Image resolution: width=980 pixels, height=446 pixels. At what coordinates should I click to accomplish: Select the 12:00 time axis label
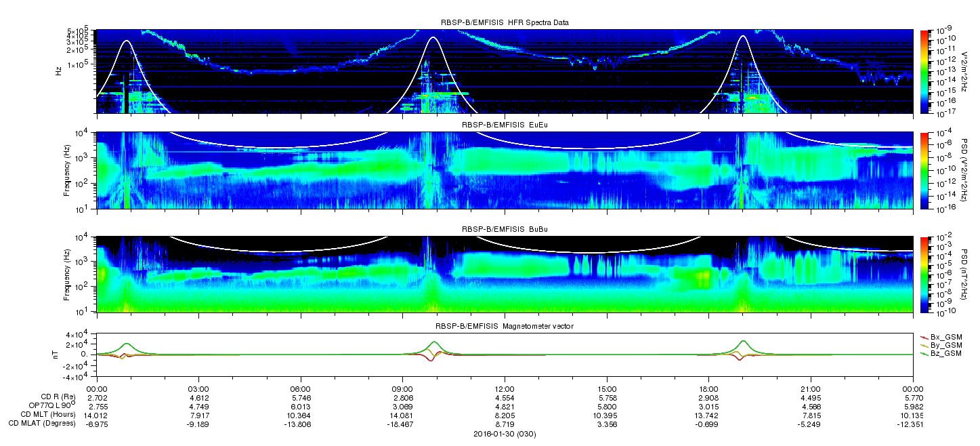pos(505,389)
